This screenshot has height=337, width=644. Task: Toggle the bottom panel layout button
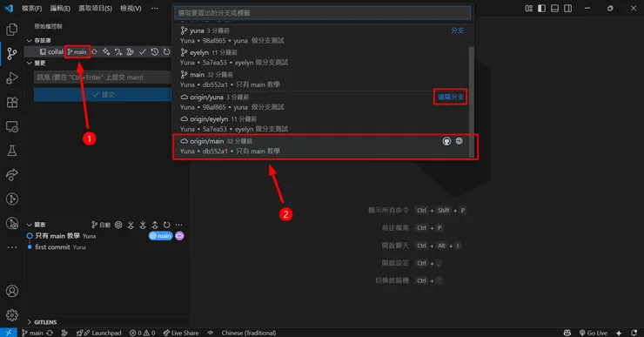point(555,8)
